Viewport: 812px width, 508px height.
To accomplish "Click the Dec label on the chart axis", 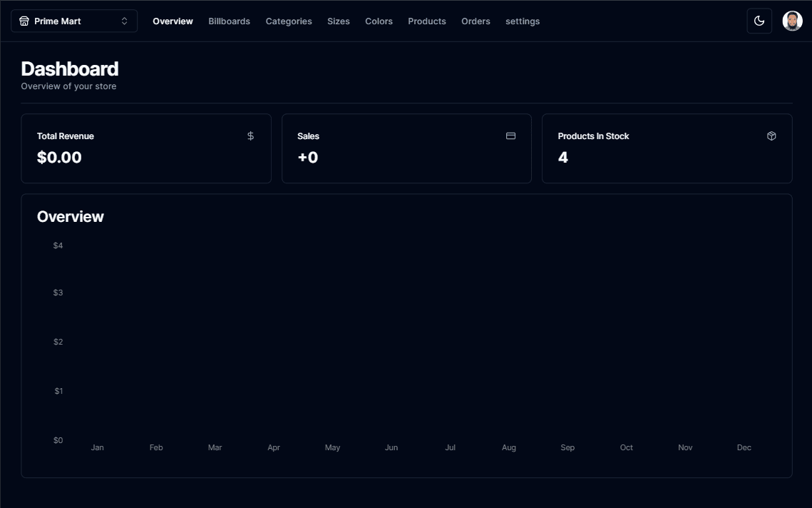I will [744, 447].
